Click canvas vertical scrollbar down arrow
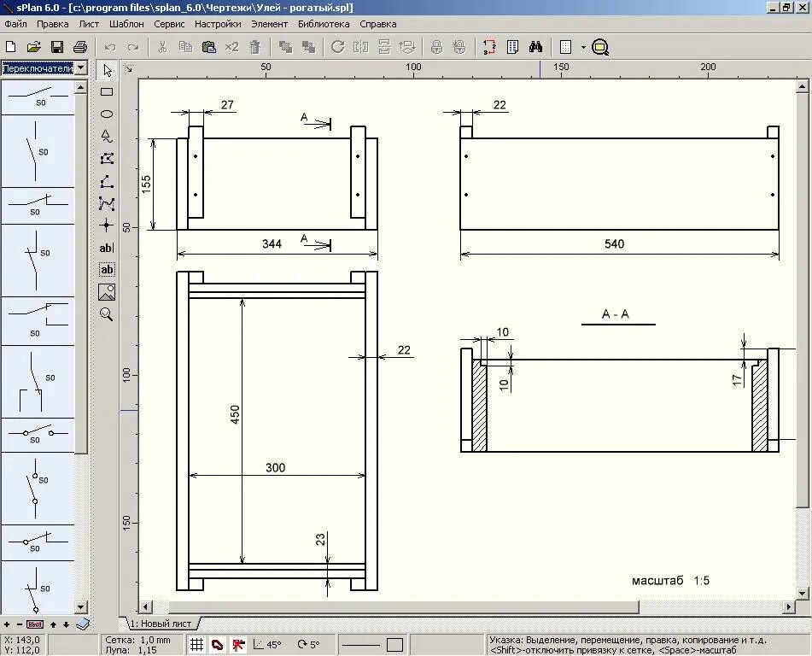The height and width of the screenshot is (656, 812). (x=802, y=594)
